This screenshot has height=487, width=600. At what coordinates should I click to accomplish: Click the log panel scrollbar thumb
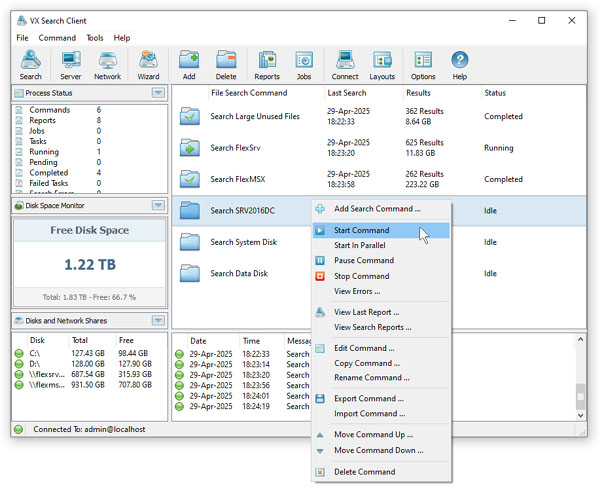coord(580,397)
